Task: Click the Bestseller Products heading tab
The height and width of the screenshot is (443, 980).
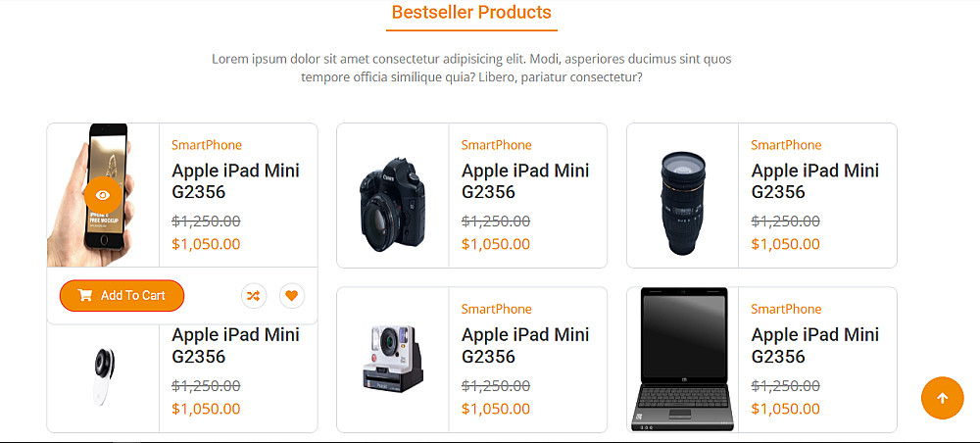Action: (472, 12)
